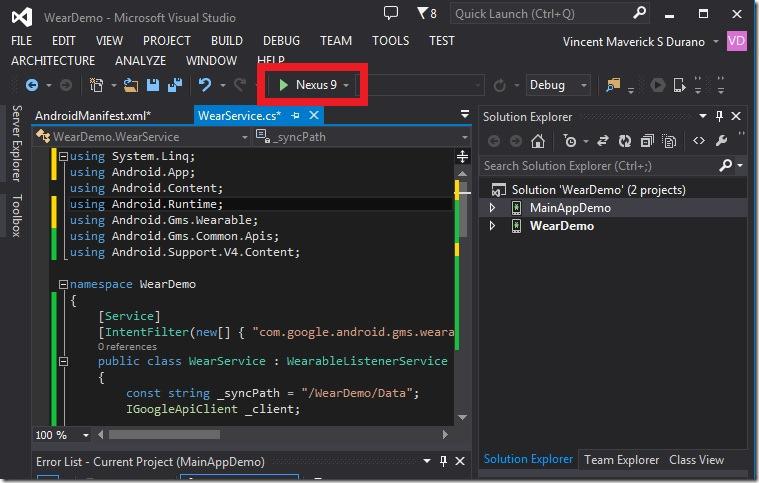Open the WINDOW menu
This screenshot has height=483, width=759.
[x=212, y=61]
